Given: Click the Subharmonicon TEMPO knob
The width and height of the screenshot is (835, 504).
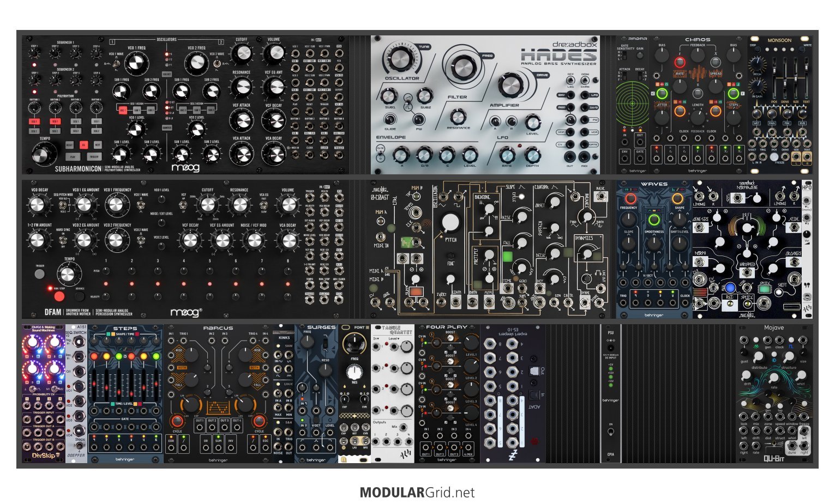Looking at the screenshot, I should [44, 155].
